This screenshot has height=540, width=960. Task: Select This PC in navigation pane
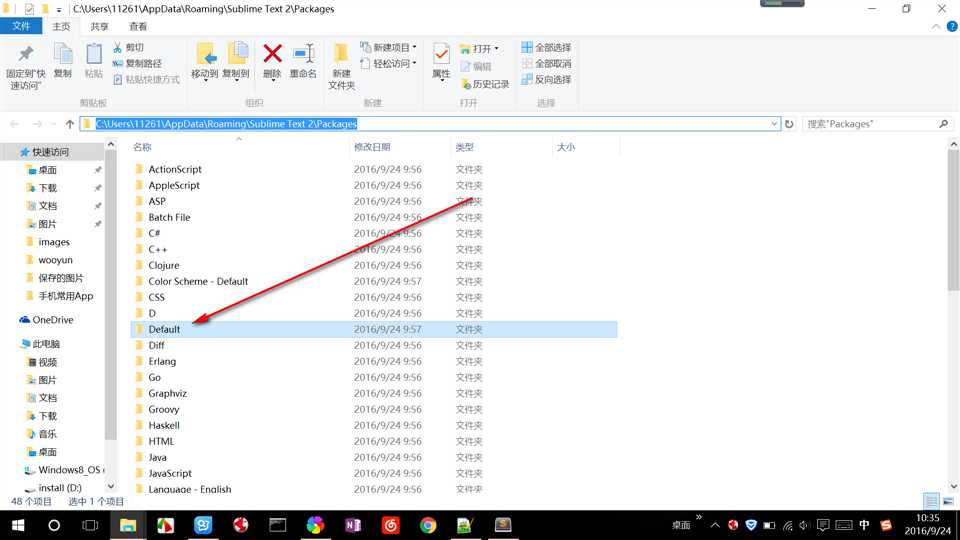pyautogui.click(x=40, y=343)
